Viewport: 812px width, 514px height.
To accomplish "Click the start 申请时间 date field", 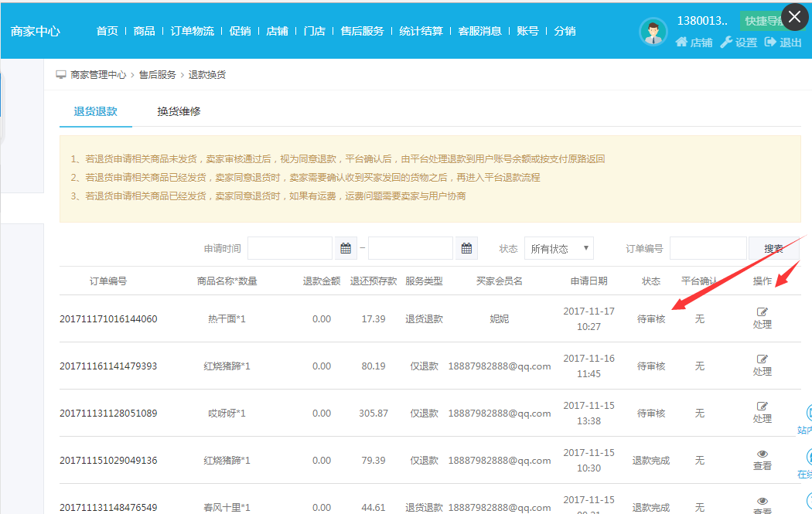I will [290, 248].
